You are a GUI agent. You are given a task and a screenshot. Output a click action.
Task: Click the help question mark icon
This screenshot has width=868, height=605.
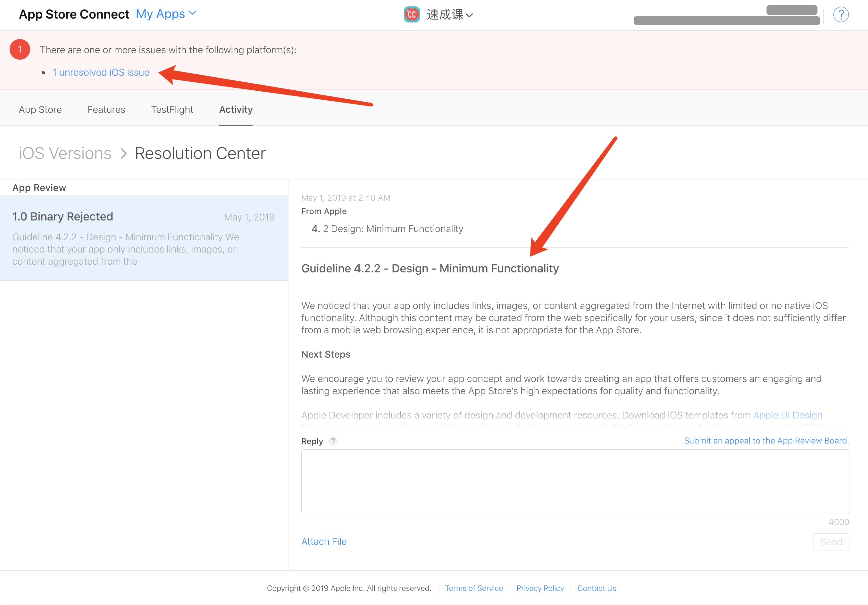click(x=840, y=15)
